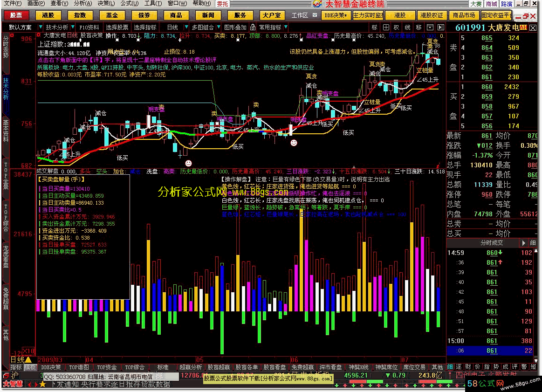Open the 文件(F) menu
The width and height of the screenshot is (542, 392).
tap(13, 3)
